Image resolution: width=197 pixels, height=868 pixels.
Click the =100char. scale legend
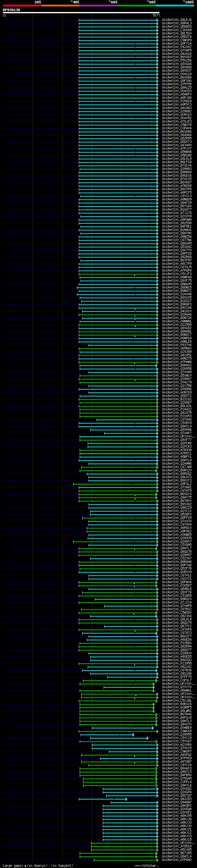click(x=146, y=865)
